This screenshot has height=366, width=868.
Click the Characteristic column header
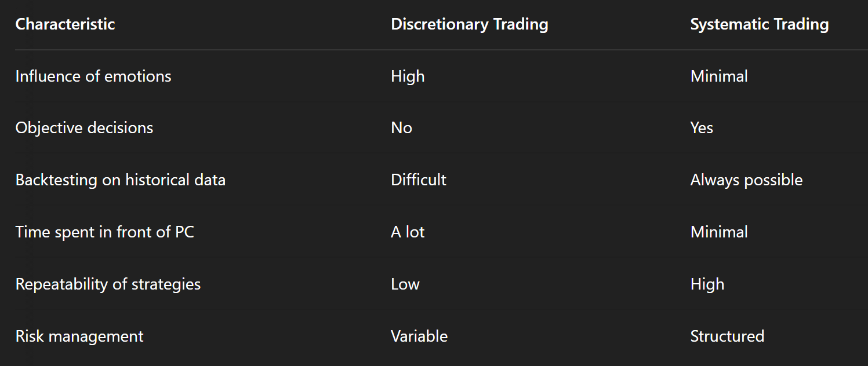65,24
